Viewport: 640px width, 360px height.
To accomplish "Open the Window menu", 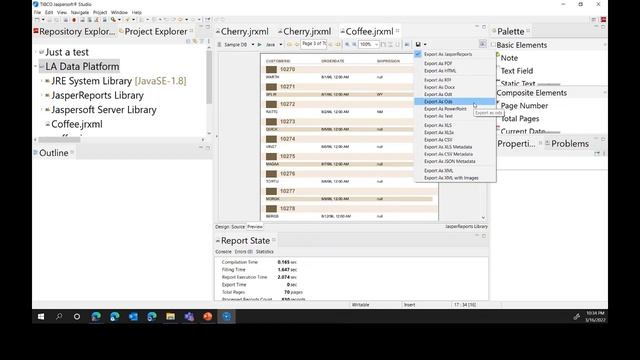I will click(119, 12).
